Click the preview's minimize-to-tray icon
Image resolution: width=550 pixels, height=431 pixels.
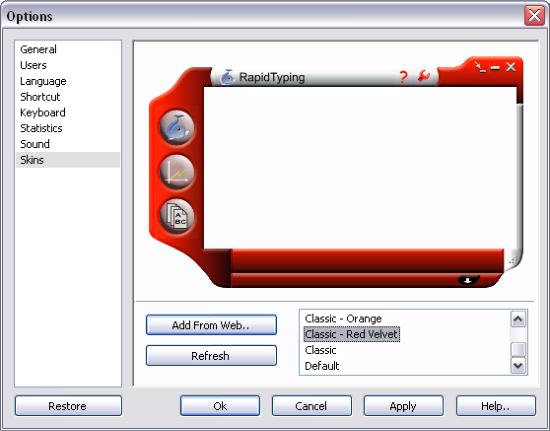480,67
